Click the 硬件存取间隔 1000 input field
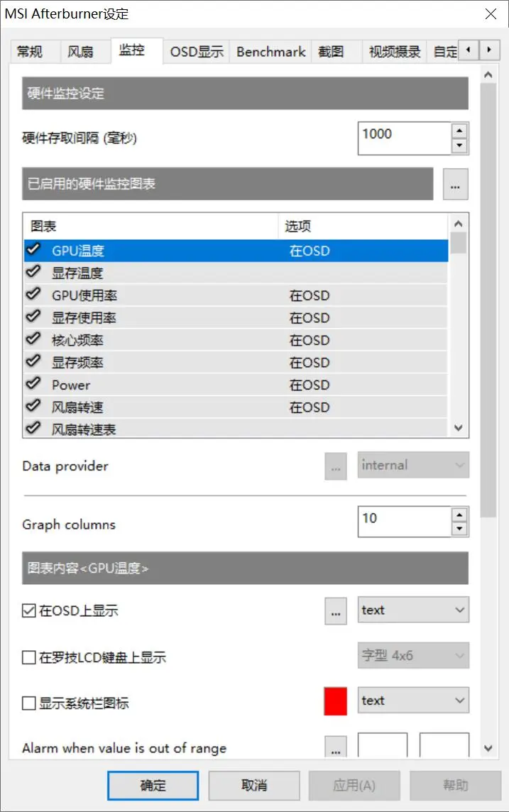The image size is (509, 812). pos(405,138)
